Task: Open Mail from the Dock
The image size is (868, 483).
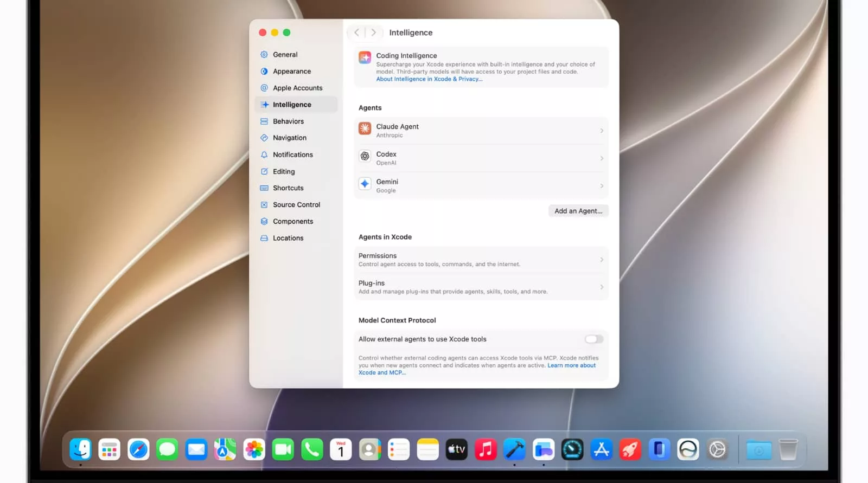Action: tap(196, 449)
